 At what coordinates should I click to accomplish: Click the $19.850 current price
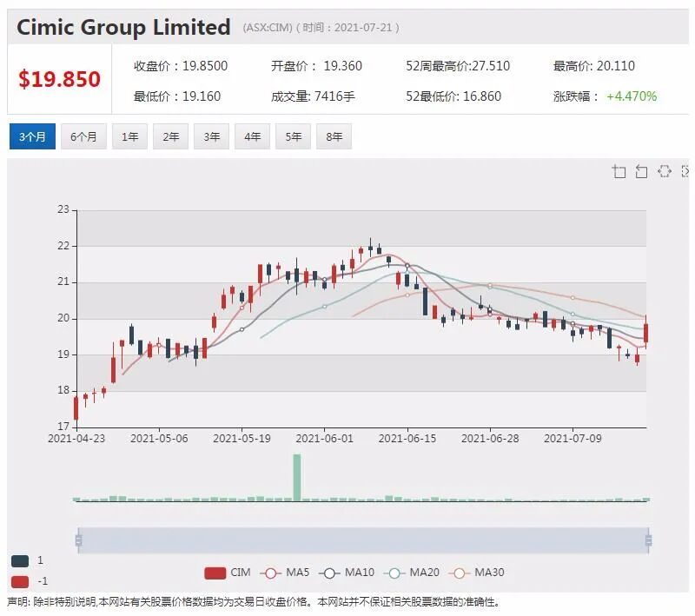pos(59,79)
